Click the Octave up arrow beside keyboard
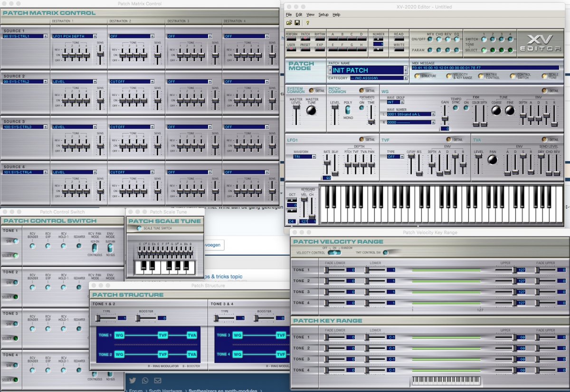 click(x=291, y=200)
